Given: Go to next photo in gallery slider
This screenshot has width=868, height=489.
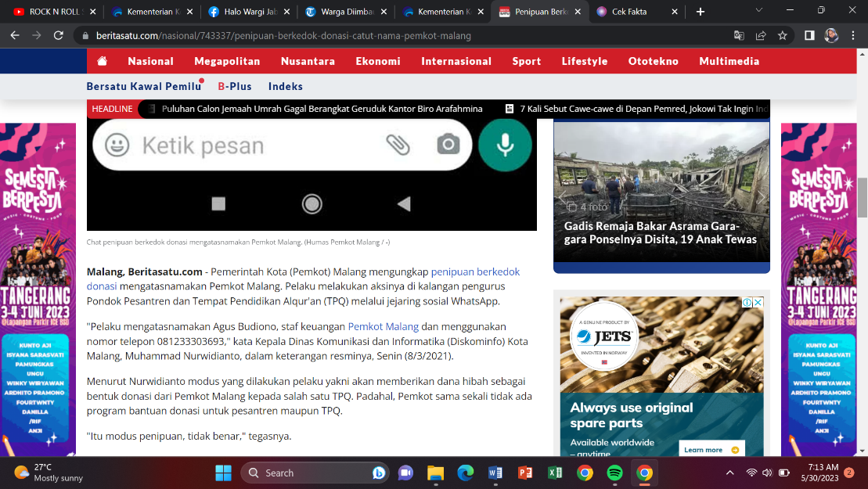Looking at the screenshot, I should [761, 196].
